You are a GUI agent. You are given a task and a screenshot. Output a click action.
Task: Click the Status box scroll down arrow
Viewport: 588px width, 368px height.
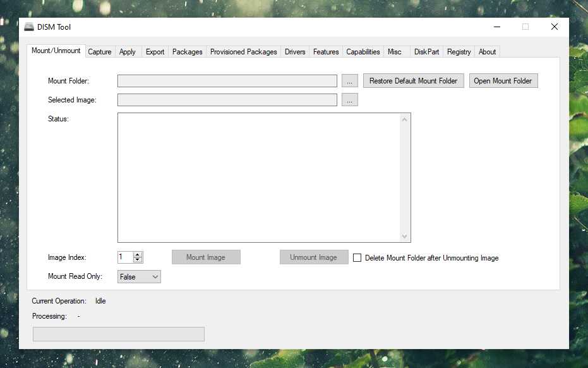point(404,236)
